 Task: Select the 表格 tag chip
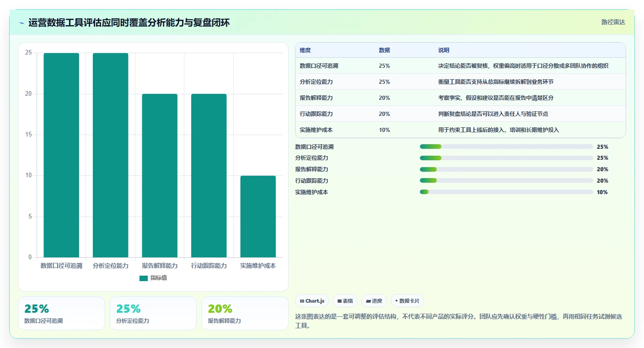click(x=345, y=301)
